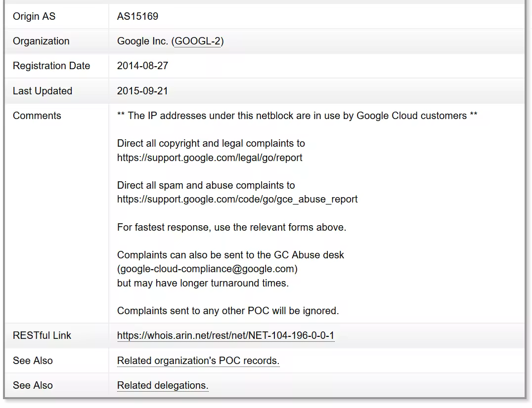
Task: Select the AS15169 origin value
Action: [x=137, y=16]
